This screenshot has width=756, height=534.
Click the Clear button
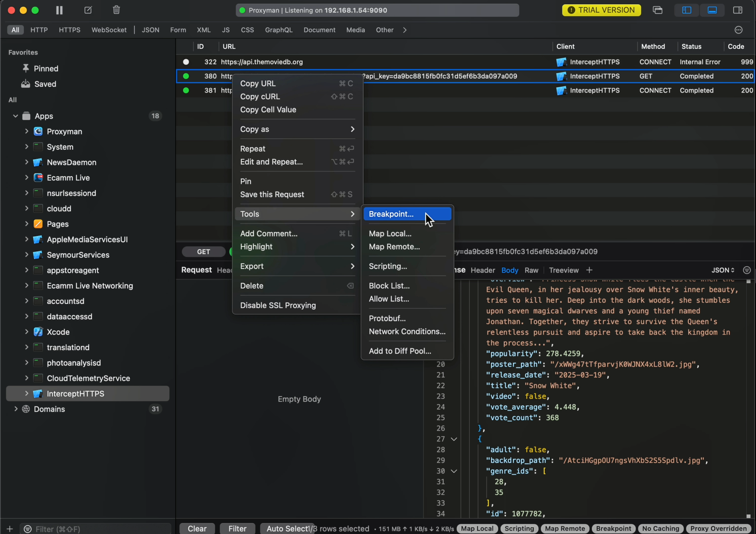point(197,528)
